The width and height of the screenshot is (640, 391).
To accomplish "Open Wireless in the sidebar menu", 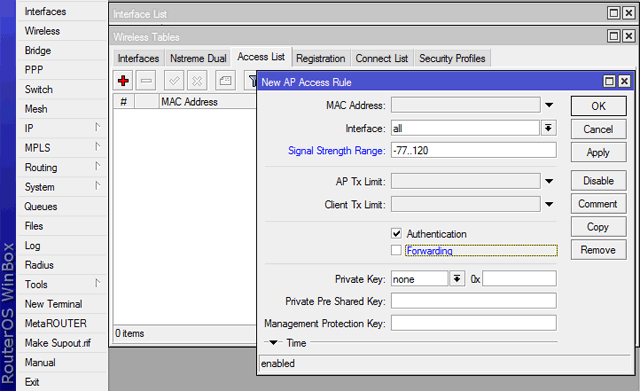I will pos(62,31).
